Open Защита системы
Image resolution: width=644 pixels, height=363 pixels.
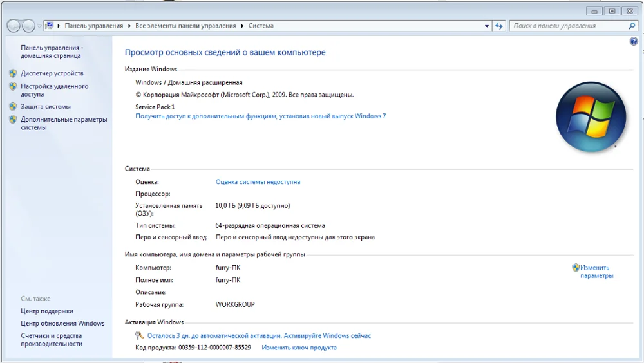point(46,106)
